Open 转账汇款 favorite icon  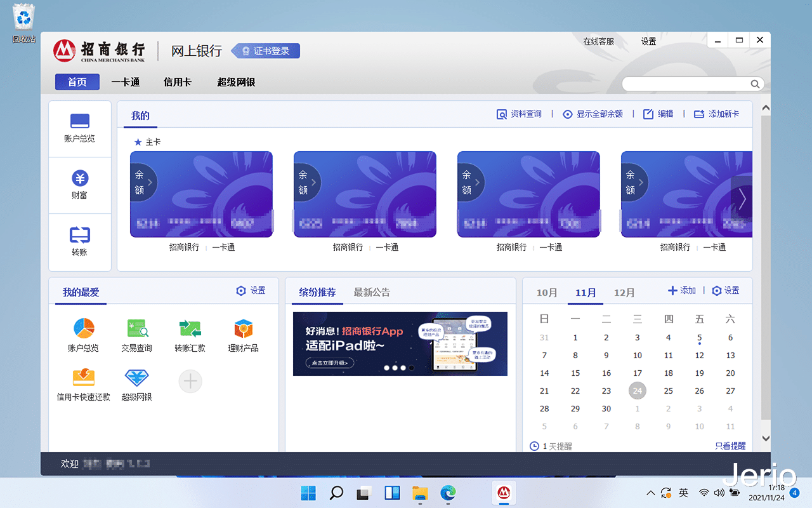[190, 328]
